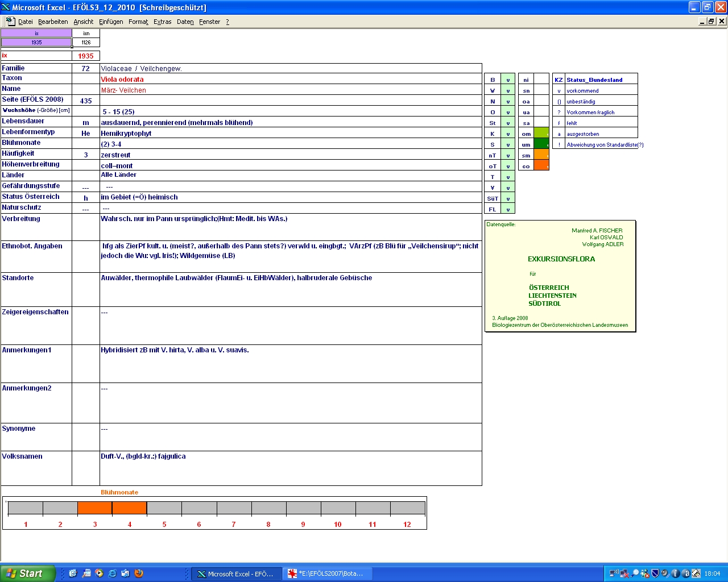Click the rightmost tray icon before the clock
Image resolution: width=728 pixels, height=582 pixels.
(x=696, y=573)
